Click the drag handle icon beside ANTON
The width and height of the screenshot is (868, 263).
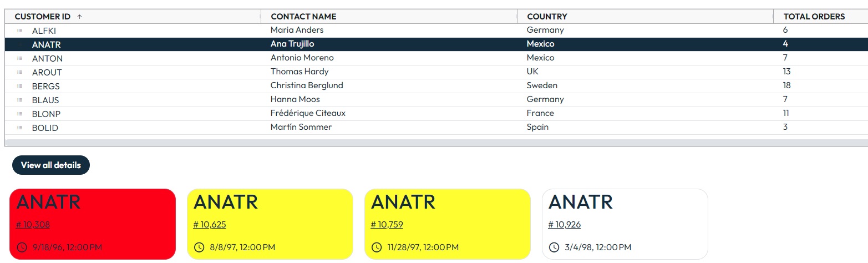20,58
